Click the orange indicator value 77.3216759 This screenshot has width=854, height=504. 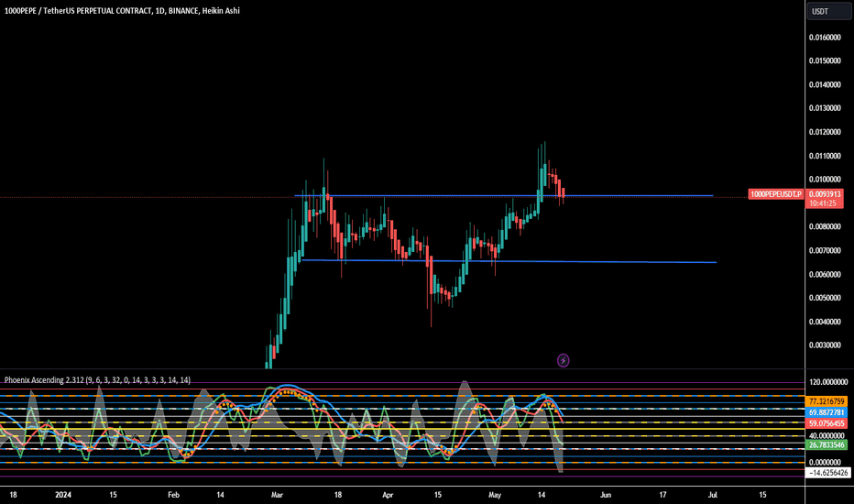(827, 401)
